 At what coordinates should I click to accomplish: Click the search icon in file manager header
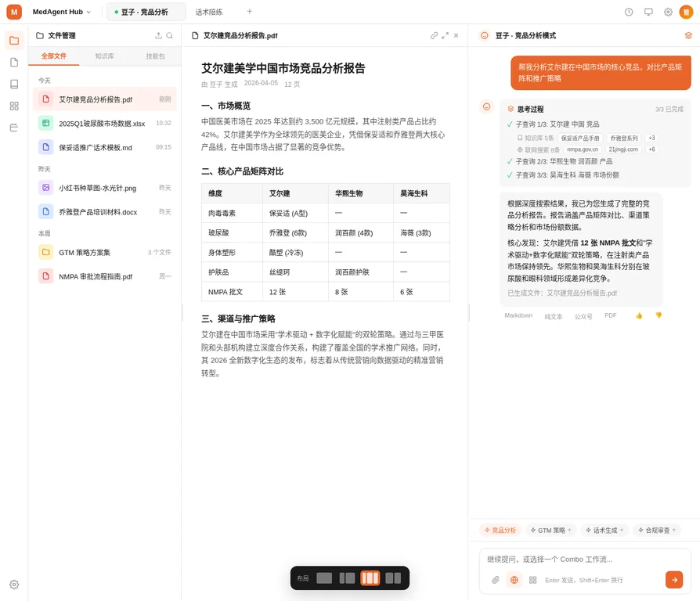[x=170, y=35]
